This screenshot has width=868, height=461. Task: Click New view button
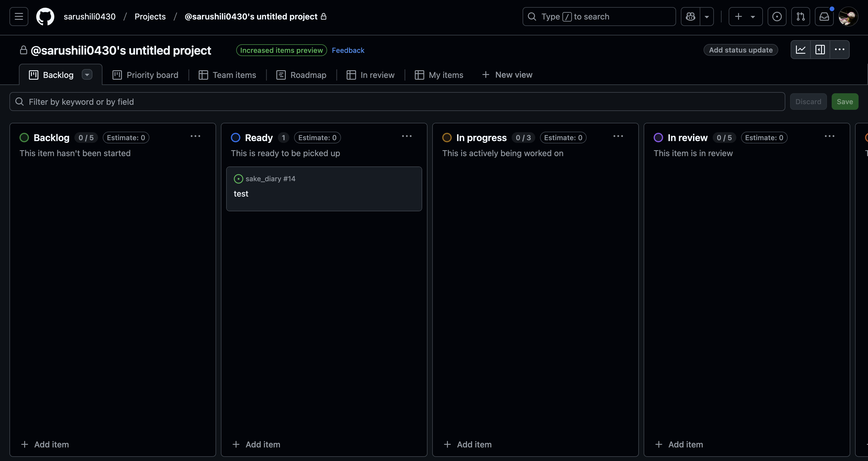pyautogui.click(x=507, y=75)
